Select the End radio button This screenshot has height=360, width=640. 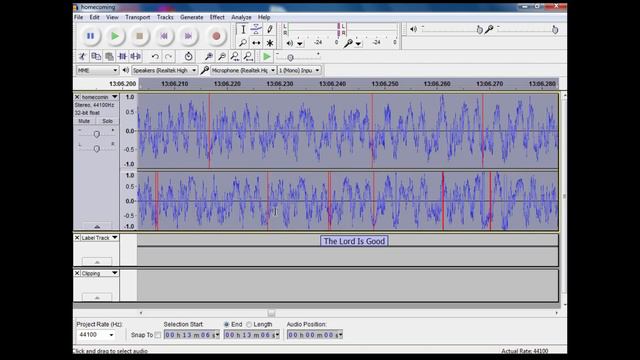(x=227, y=324)
